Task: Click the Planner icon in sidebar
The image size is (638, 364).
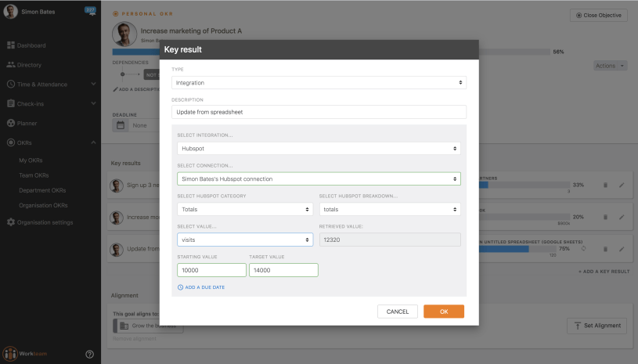Action: [11, 123]
